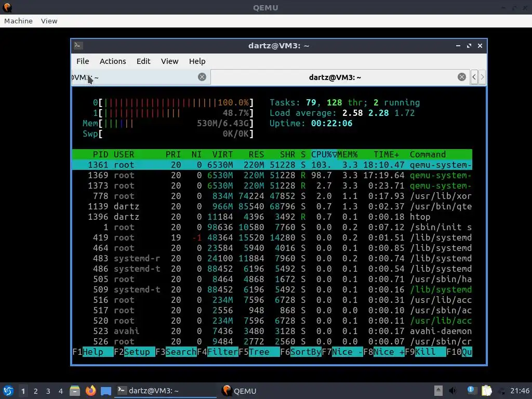Maximize the dartz@VM3 terminal window
The height and width of the screenshot is (399, 532).
[x=469, y=46]
